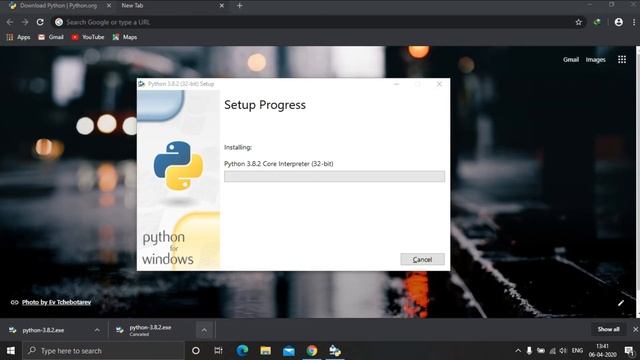Open the Chrome profile avatar
The width and height of the screenshot is (640, 360).
[619, 22]
